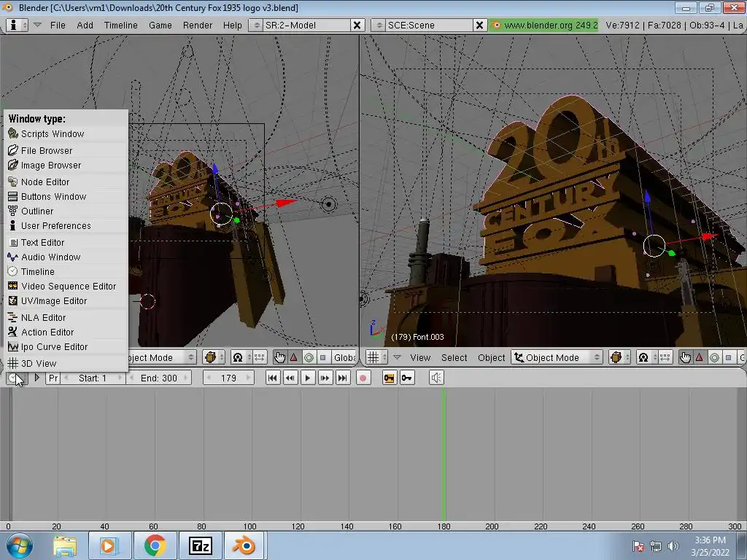Open timeline window type clock icon
This screenshot has height=560, width=747.
16,378
